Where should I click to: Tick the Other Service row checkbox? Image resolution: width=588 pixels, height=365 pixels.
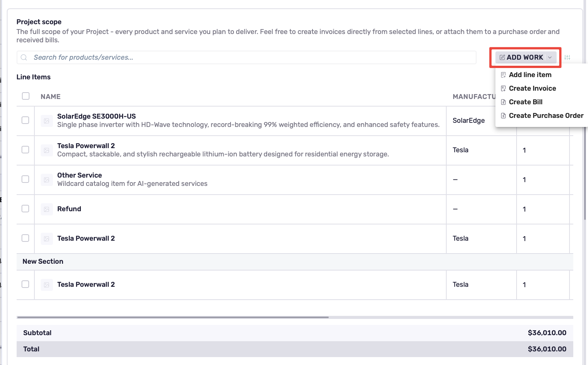coord(25,179)
